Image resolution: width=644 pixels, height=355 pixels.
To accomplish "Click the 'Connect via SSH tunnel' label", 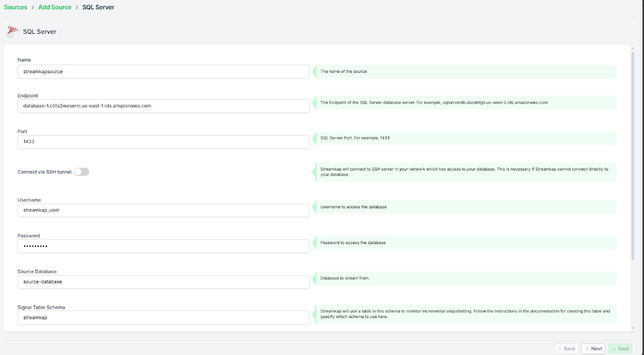I will (x=44, y=172).
